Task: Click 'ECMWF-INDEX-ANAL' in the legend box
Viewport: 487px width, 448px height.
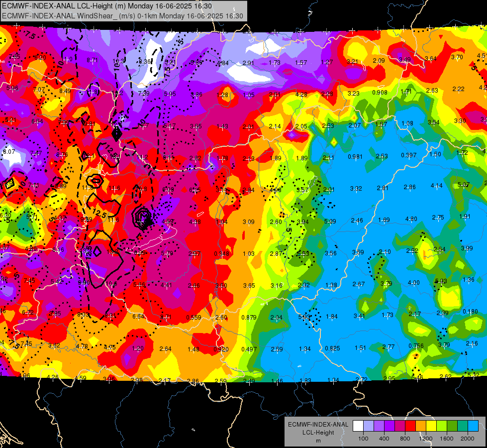Action: [x=318, y=425]
